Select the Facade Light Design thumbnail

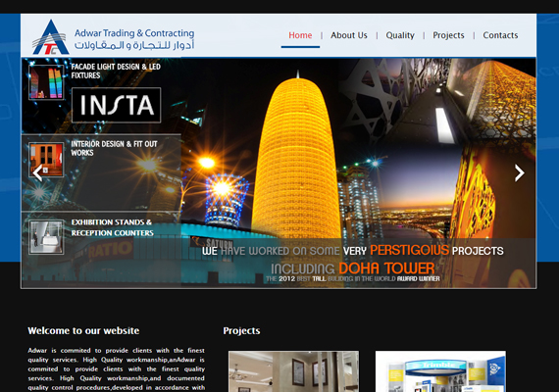[x=46, y=82]
